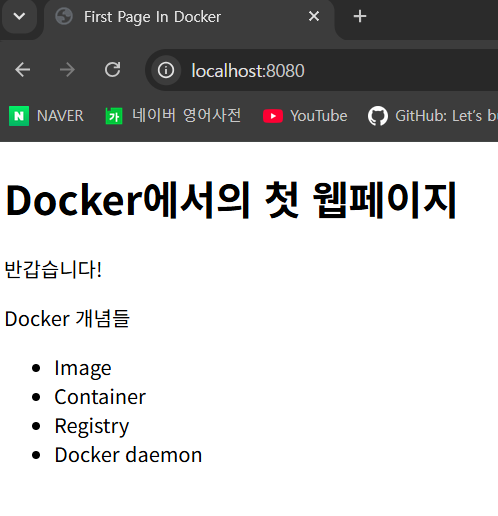Click the Docker에서의 첫 웹페이지 heading
The height and width of the screenshot is (516, 498).
click(x=231, y=200)
